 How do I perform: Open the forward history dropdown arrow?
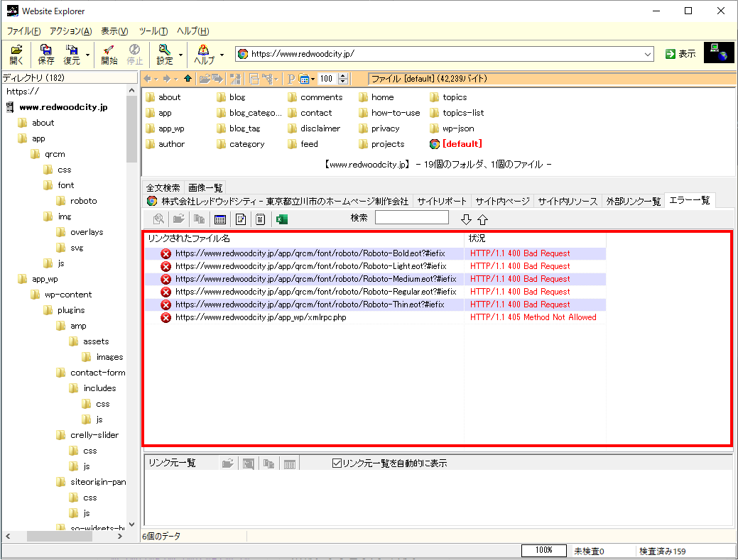pos(175,79)
